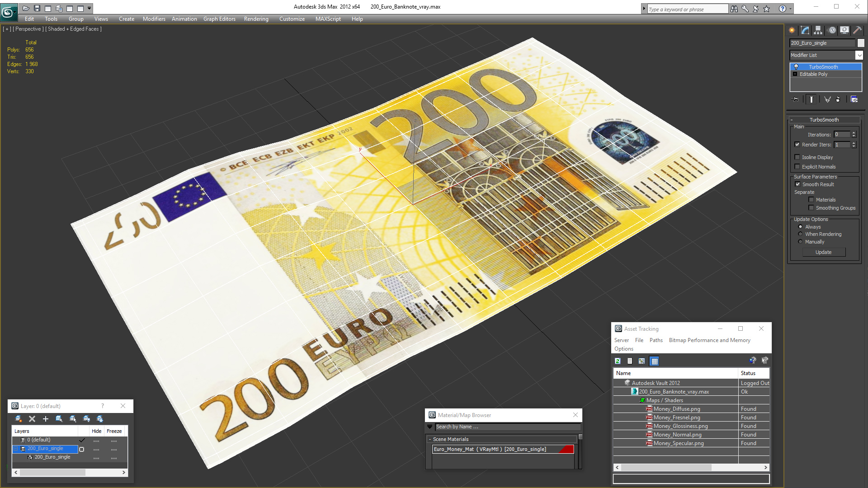
Task: Click Refresh icon in Asset Tracking toolbar
Action: 618,361
